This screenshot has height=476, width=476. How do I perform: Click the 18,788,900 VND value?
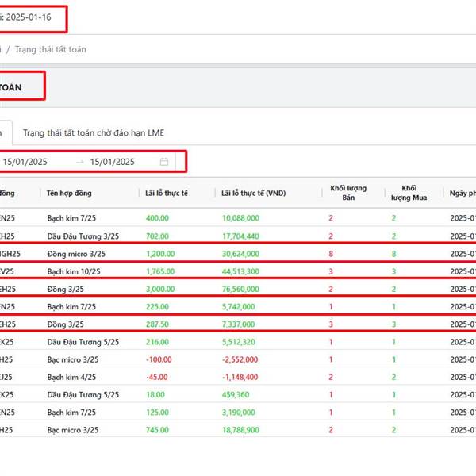click(x=240, y=430)
